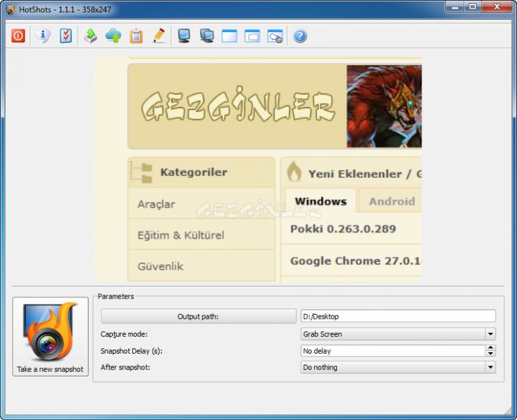Decrease Snapshot Delay with down arrow
The width and height of the screenshot is (517, 420).
click(491, 354)
